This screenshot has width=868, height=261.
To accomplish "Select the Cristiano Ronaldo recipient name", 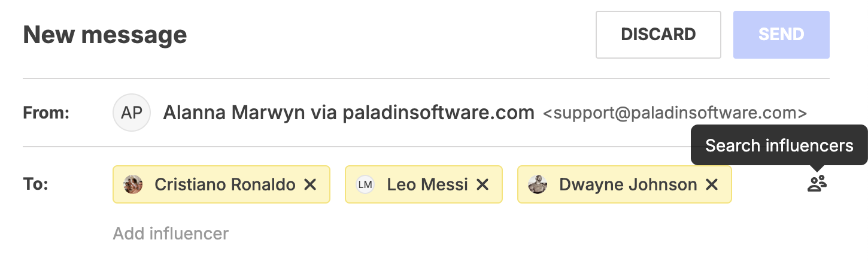I will click(225, 184).
